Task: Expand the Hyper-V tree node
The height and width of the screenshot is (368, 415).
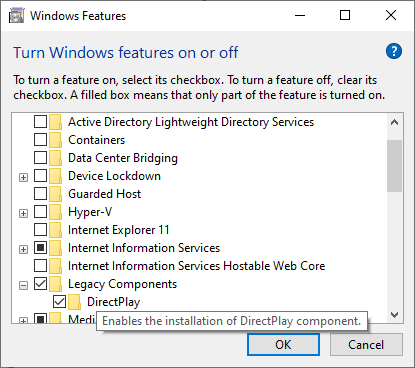Action: 23,213
